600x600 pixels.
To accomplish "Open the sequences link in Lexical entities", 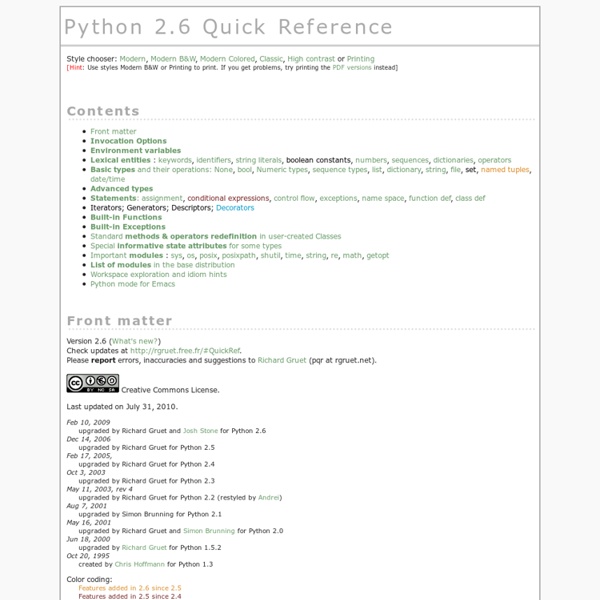I will coord(410,160).
